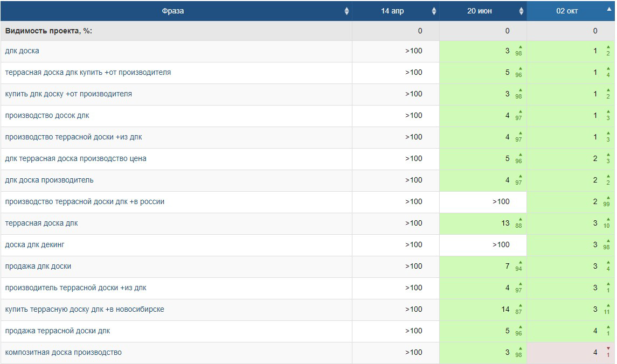Click the 14 апр >100 value for 'дпк доска'
This screenshot has width=617, height=364.
point(413,51)
